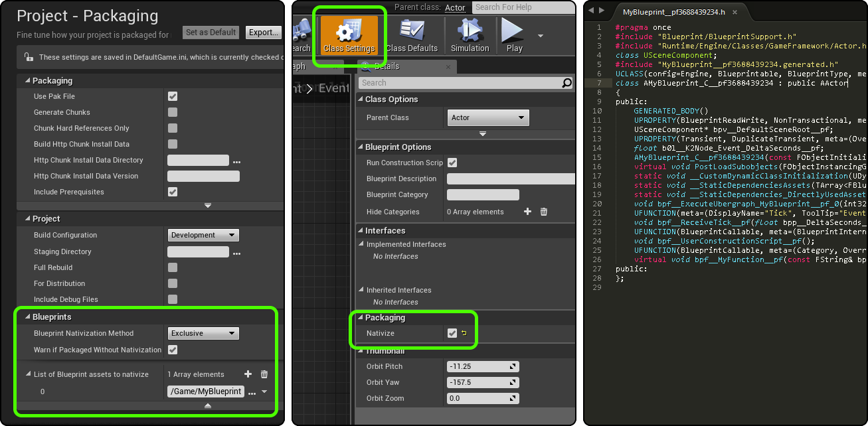Open Class Settings in the Blueprint toolbar
Image resolution: width=868 pixels, height=426 pixels.
(349, 35)
